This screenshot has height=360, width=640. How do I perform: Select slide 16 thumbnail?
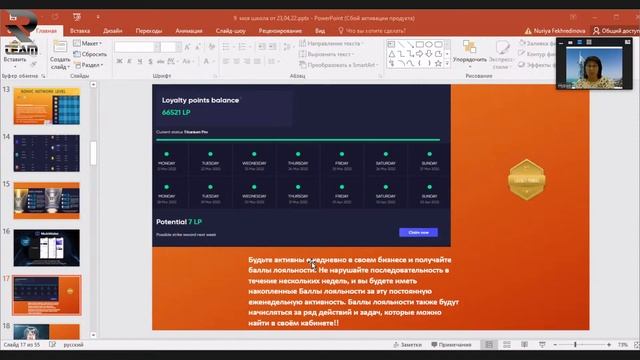(47, 248)
